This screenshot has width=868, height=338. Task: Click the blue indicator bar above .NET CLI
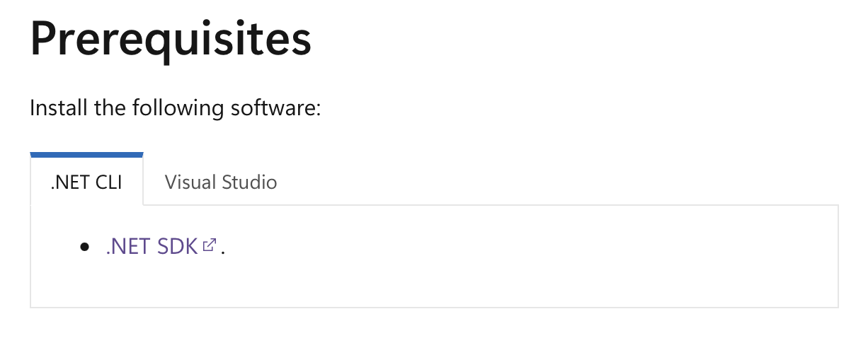point(86,154)
